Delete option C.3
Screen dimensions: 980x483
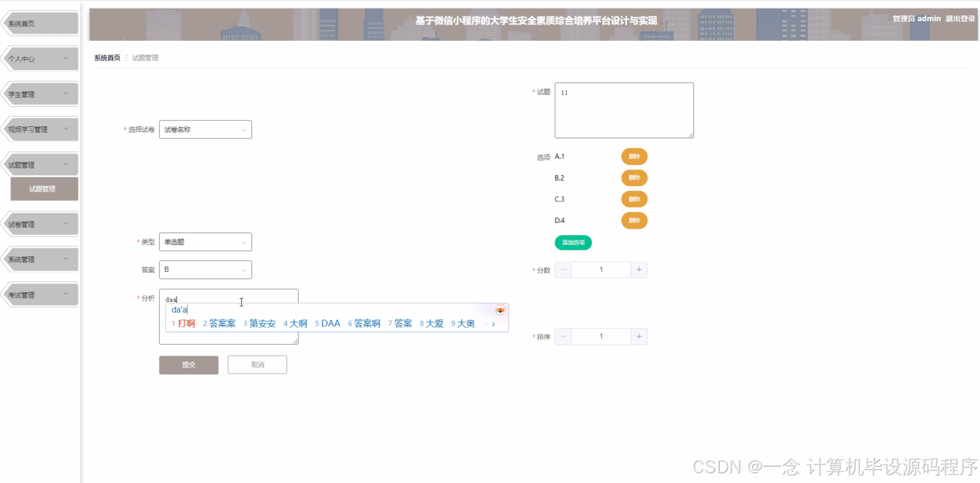pos(634,199)
